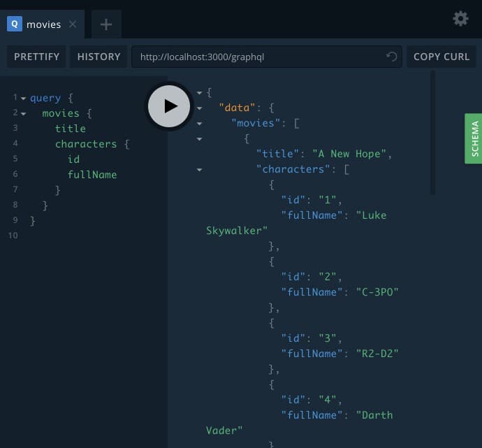Screen dimensions: 482x448
Task: Click the id value "1" in response
Action: click(328, 200)
